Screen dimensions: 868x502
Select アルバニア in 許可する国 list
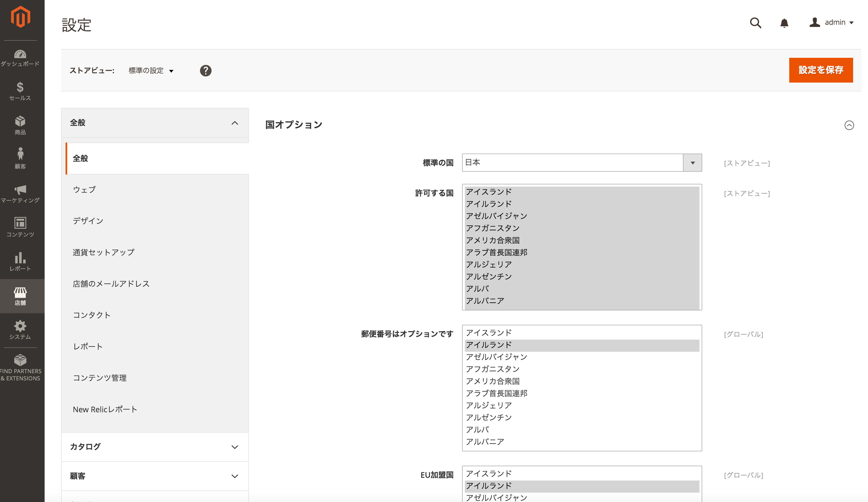pyautogui.click(x=582, y=301)
